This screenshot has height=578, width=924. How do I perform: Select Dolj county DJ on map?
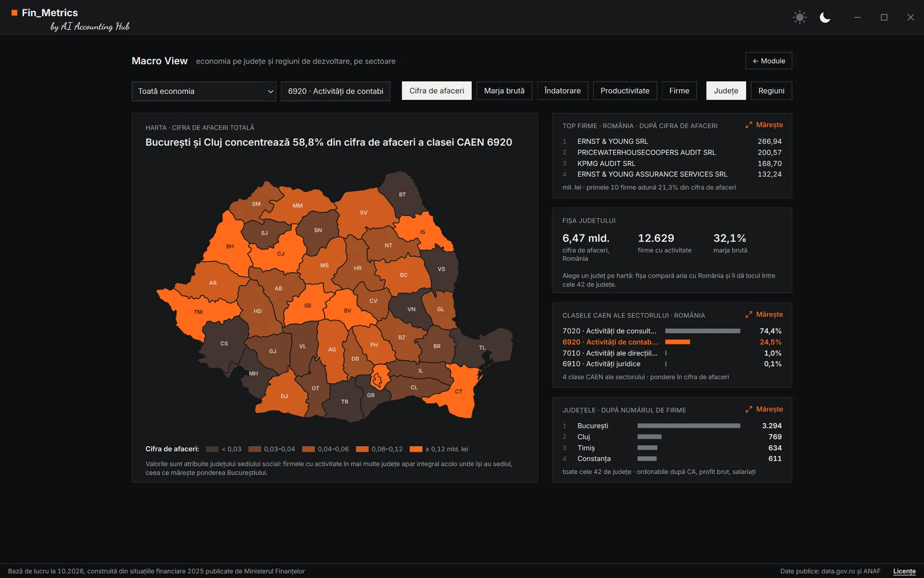(283, 396)
